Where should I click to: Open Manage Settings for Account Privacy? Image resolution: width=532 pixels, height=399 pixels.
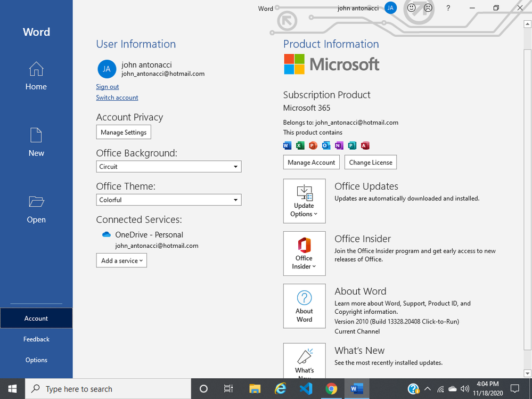click(x=124, y=132)
